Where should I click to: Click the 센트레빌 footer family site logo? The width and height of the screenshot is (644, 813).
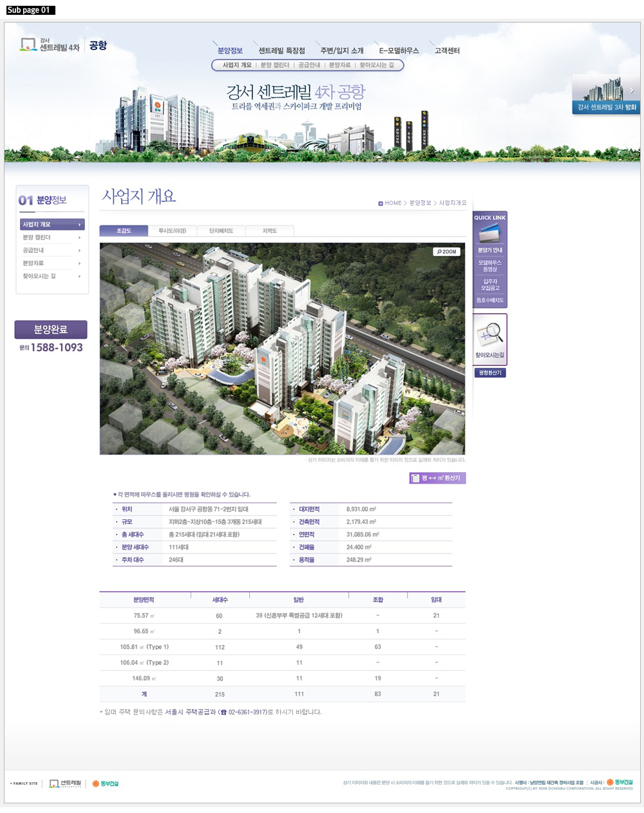point(66,783)
